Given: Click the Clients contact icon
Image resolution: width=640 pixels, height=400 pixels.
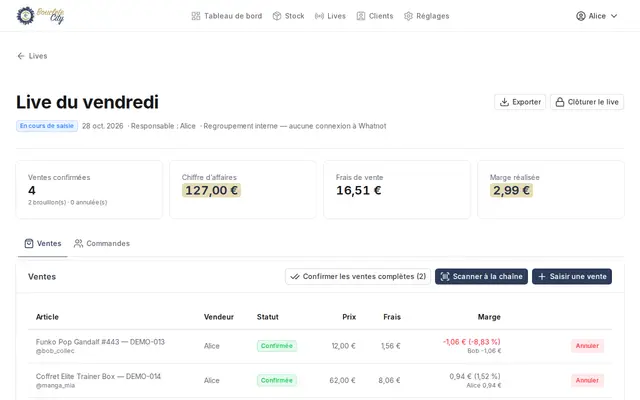Looking at the screenshot, I should coord(361,16).
